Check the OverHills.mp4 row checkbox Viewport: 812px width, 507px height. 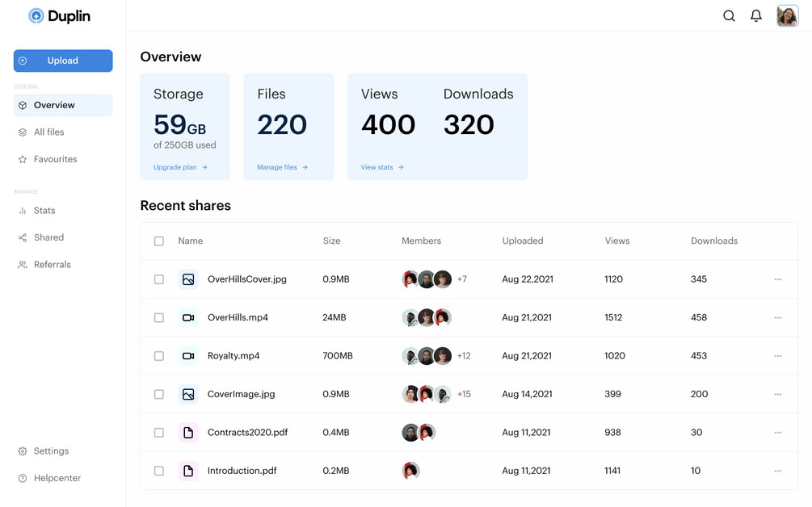click(159, 318)
